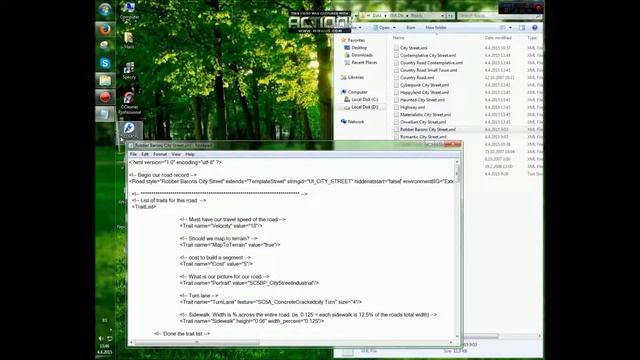The image size is (640, 360).
Task: Expand the Open button dropdown arrow
Action: pyautogui.click(x=394, y=27)
